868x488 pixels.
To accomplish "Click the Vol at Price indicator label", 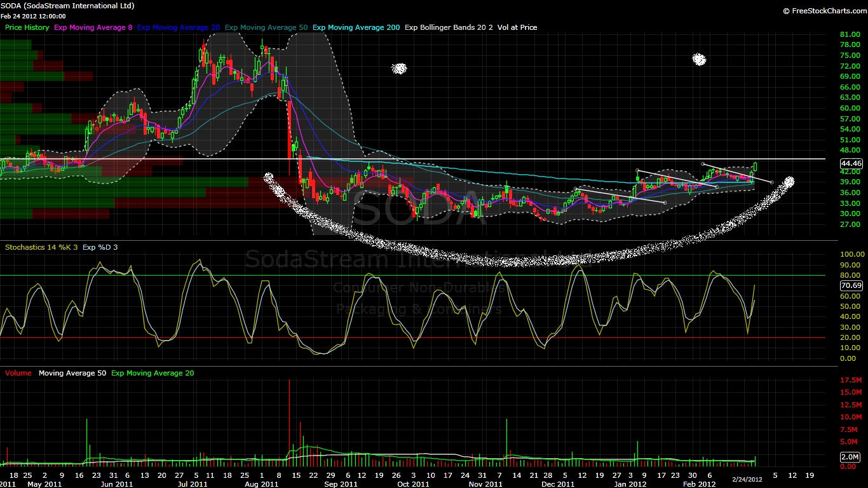I will coord(518,27).
